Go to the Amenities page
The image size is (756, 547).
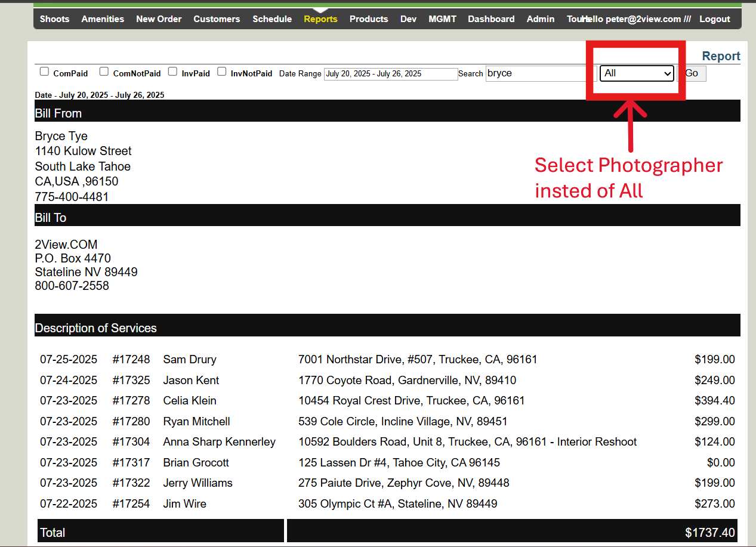(x=103, y=19)
